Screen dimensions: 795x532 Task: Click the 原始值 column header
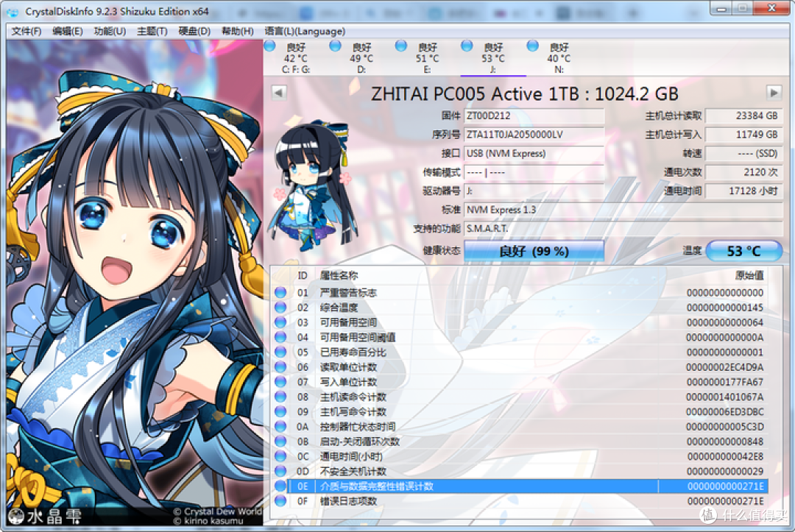pyautogui.click(x=749, y=276)
